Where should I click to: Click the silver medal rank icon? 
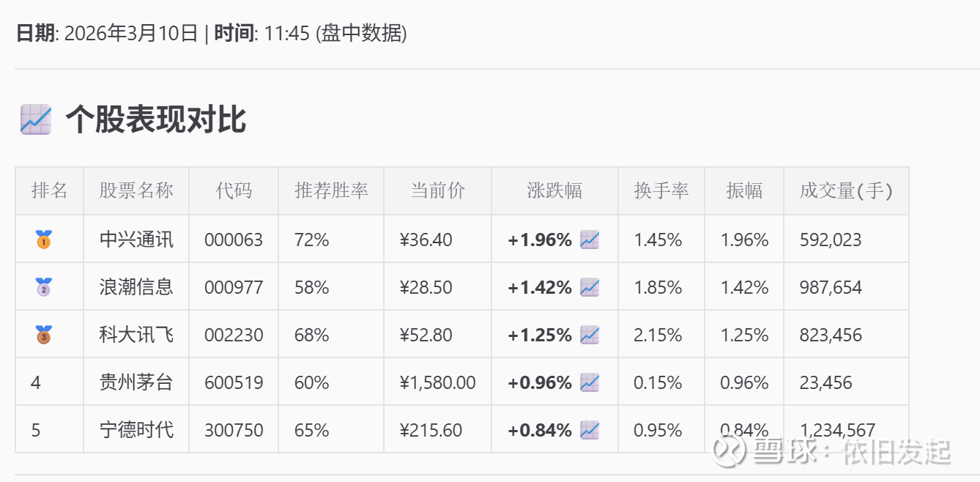coord(44,287)
